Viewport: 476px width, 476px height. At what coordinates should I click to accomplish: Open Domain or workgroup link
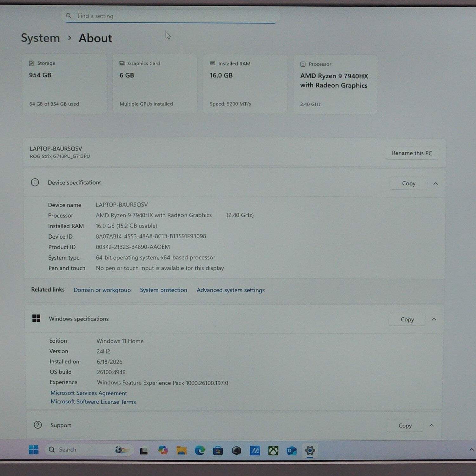tap(102, 290)
